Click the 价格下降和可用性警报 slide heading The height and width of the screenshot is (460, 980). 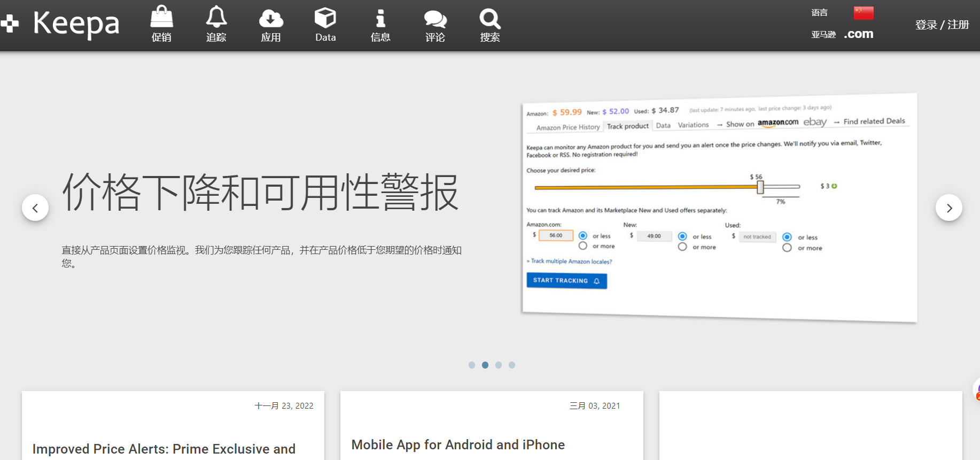[x=260, y=192]
